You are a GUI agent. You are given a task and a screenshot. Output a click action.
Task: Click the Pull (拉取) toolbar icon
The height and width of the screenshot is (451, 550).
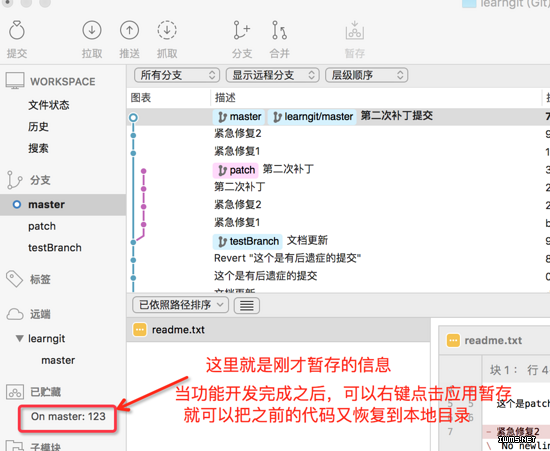click(x=92, y=30)
